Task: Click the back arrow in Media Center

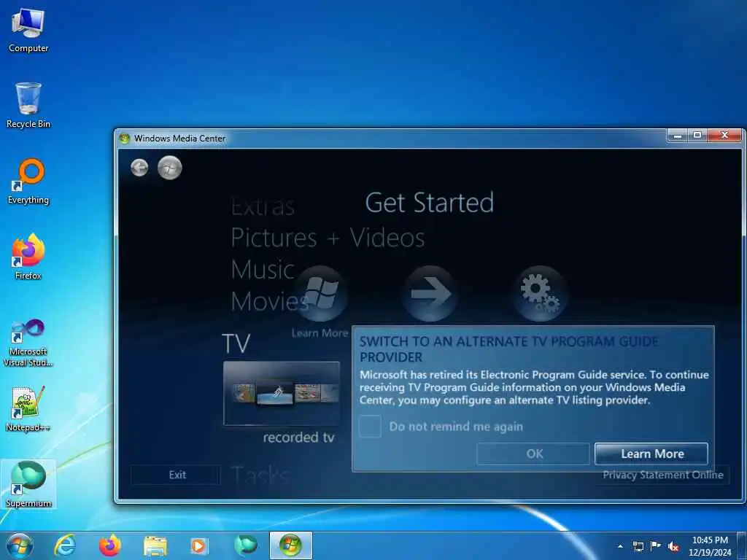Action: point(139,168)
